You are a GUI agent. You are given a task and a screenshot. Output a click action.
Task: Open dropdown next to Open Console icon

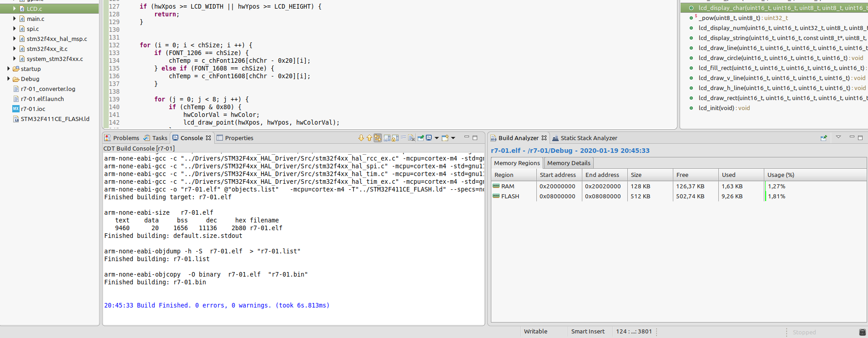tap(453, 138)
